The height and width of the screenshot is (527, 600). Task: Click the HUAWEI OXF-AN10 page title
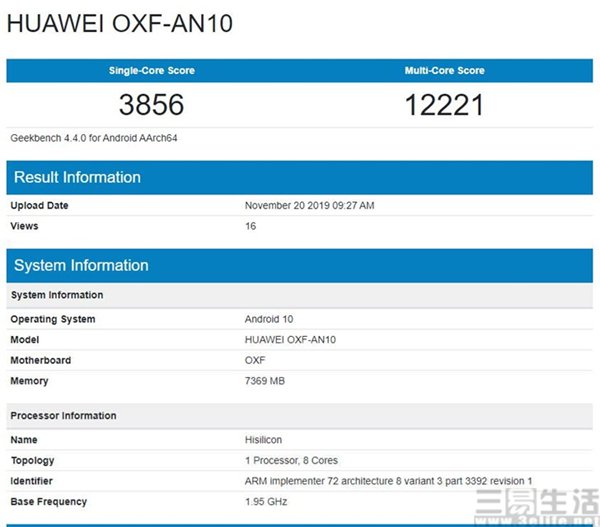click(x=120, y=23)
